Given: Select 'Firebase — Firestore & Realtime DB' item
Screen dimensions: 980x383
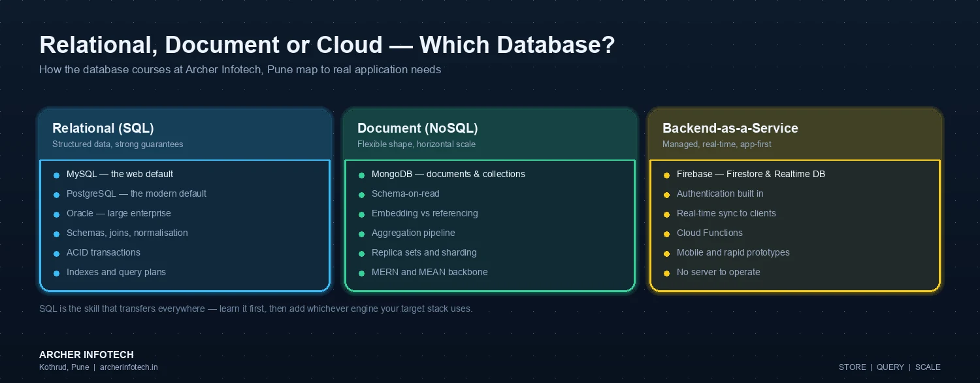Looking at the screenshot, I should pos(751,175).
